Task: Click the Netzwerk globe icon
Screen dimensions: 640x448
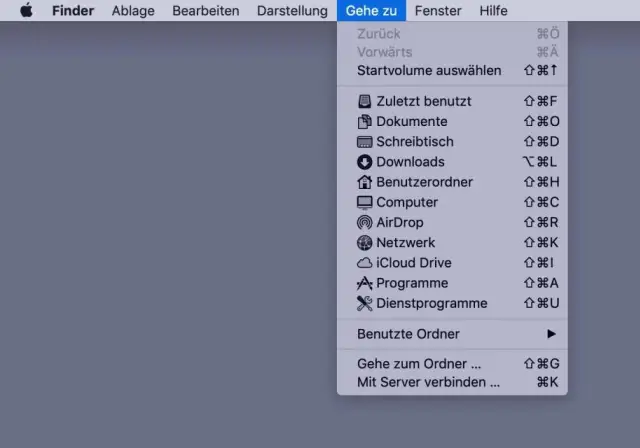Action: click(x=365, y=243)
